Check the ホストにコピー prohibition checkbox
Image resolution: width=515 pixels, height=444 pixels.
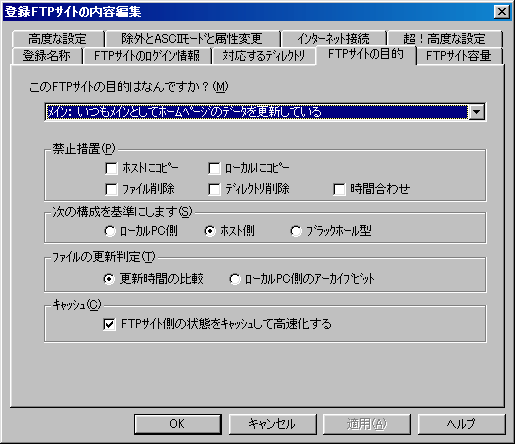coord(111,168)
